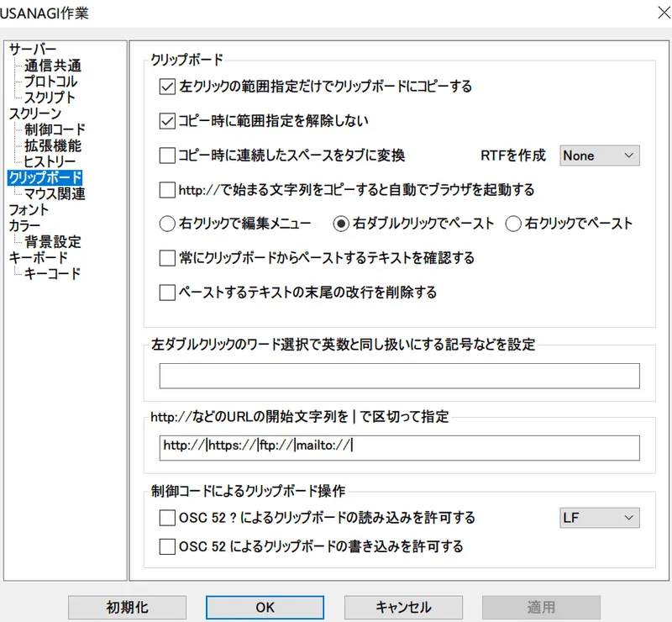The height and width of the screenshot is (622, 672).
Task: Confirm with the OK button
Action: [265, 608]
